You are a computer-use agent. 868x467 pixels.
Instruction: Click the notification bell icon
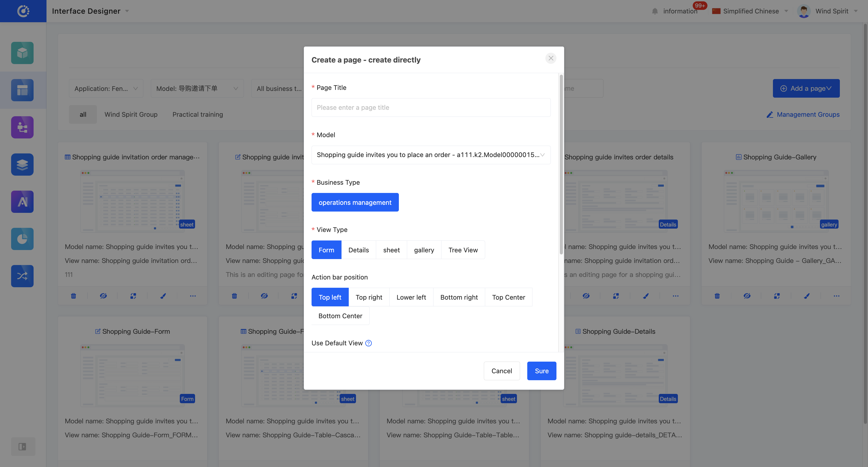click(655, 11)
